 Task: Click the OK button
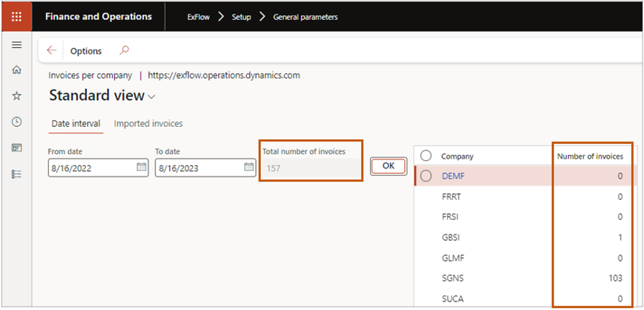coord(388,166)
